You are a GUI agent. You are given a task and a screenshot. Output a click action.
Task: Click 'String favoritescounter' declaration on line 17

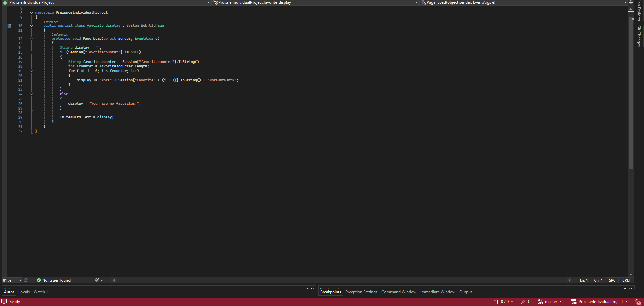tap(92, 62)
